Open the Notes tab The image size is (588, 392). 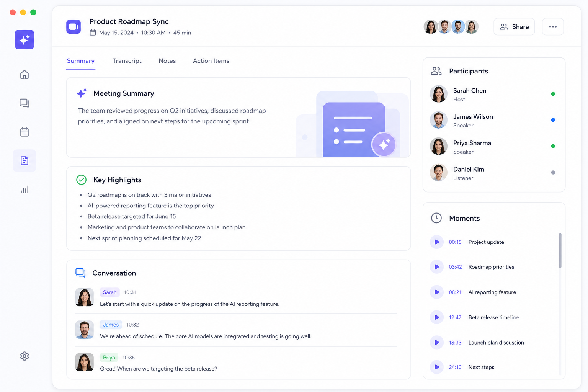(167, 61)
